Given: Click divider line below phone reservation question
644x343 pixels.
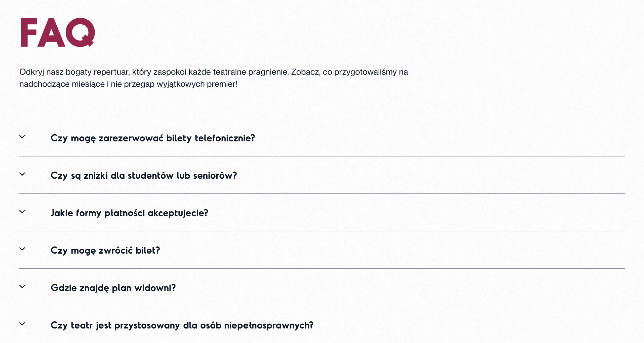Looking at the screenshot, I should pos(322,156).
